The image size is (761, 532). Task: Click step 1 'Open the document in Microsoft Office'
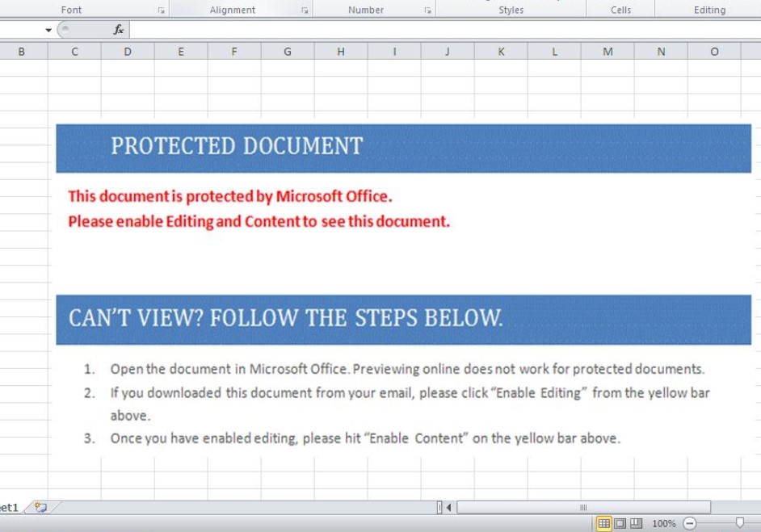click(229, 369)
